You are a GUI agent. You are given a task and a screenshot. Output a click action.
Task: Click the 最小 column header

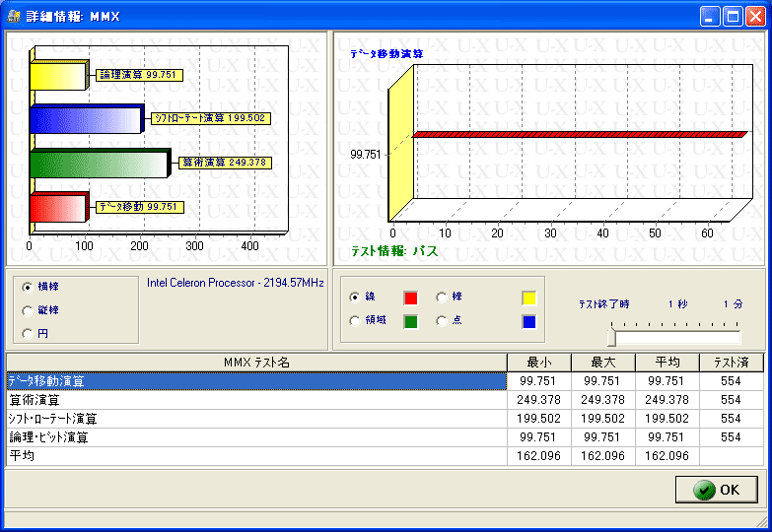click(x=538, y=363)
